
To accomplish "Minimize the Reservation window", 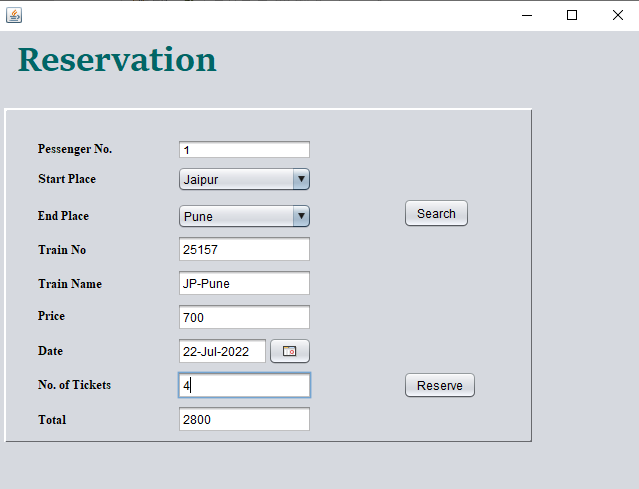I will coord(527,15).
